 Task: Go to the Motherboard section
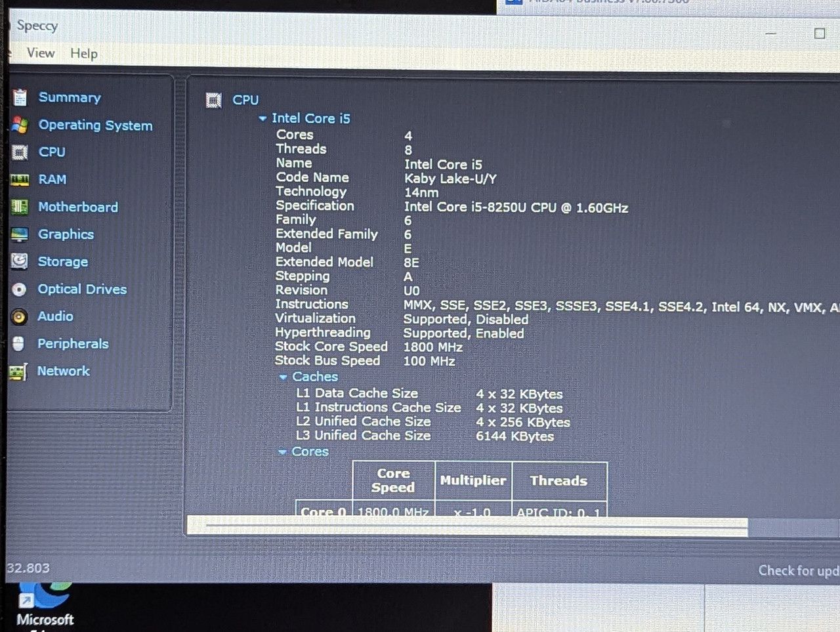point(78,207)
